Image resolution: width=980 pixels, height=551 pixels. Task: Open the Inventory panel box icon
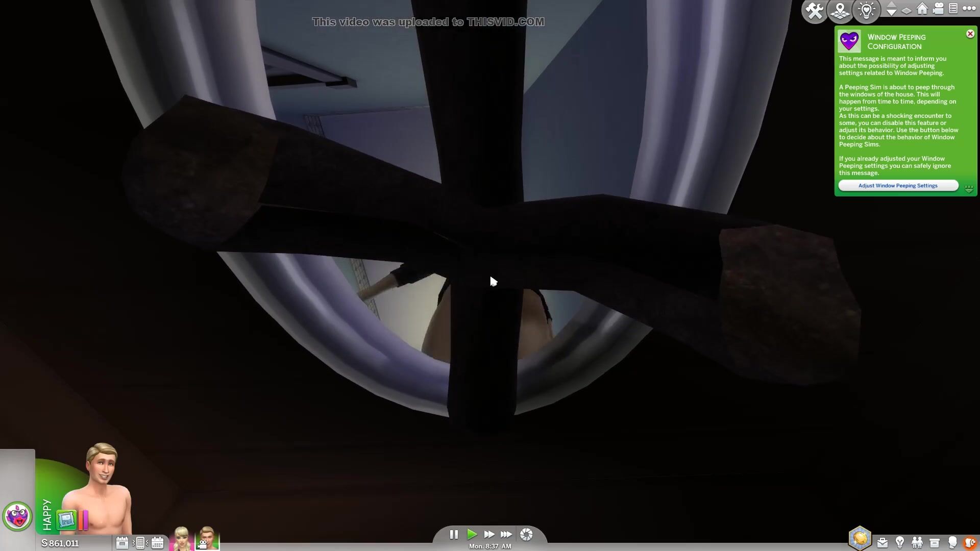click(x=935, y=542)
